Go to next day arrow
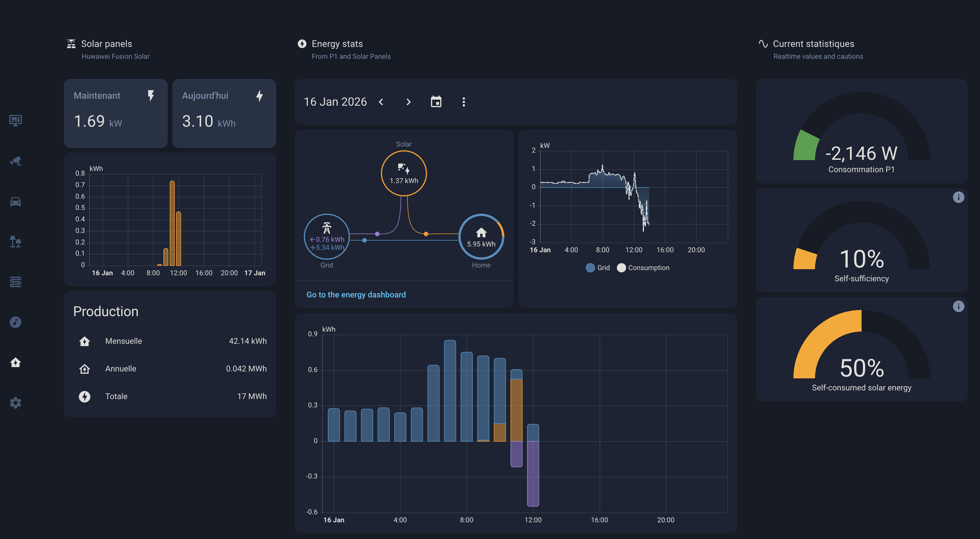The height and width of the screenshot is (539, 980). [409, 102]
